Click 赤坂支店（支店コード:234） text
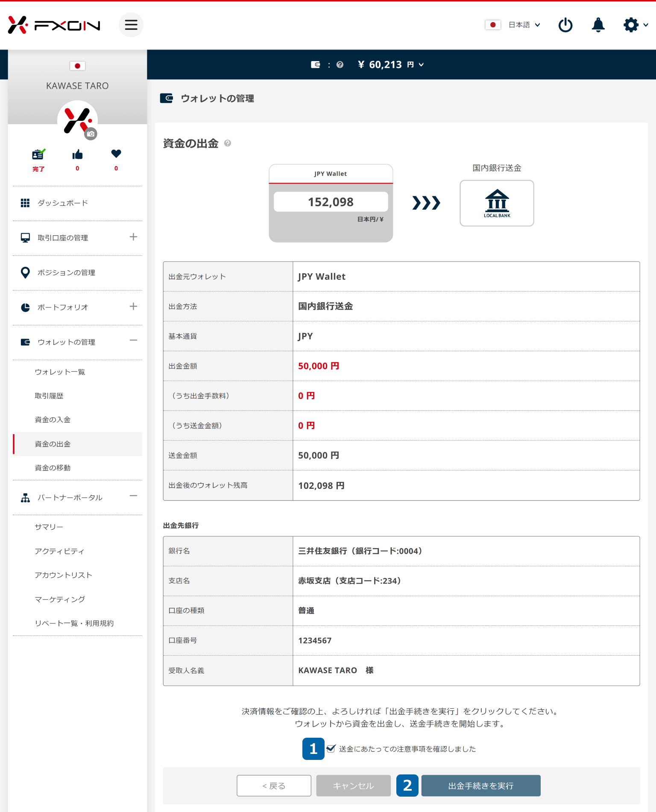Viewport: 656px width, 812px height. click(x=349, y=581)
